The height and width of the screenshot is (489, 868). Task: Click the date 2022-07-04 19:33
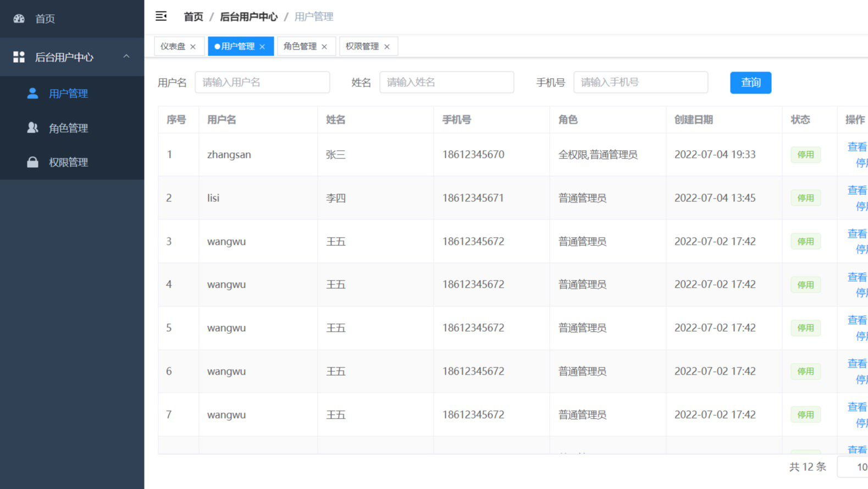pos(715,155)
